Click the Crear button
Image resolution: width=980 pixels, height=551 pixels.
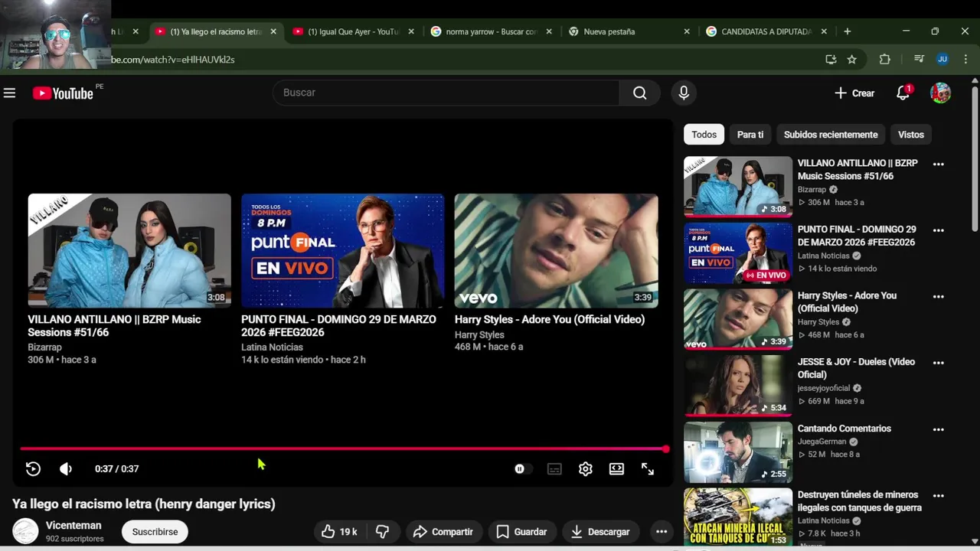click(854, 93)
